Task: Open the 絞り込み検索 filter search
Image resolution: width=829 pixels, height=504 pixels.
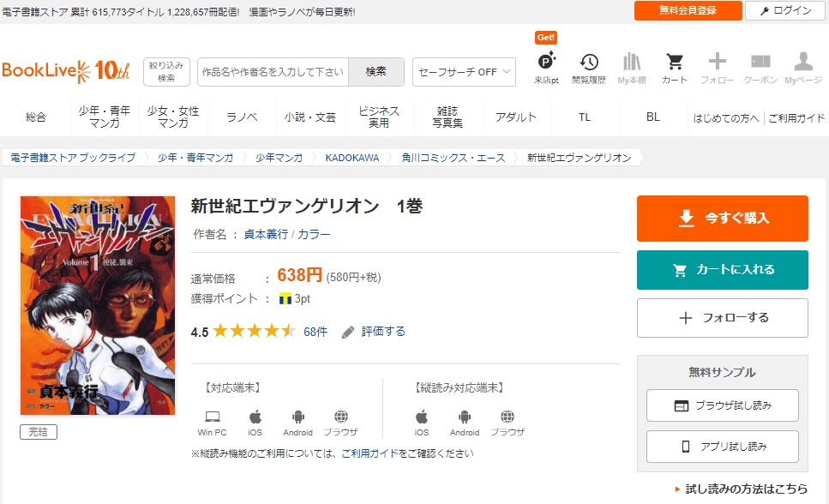Action: pyautogui.click(x=166, y=72)
